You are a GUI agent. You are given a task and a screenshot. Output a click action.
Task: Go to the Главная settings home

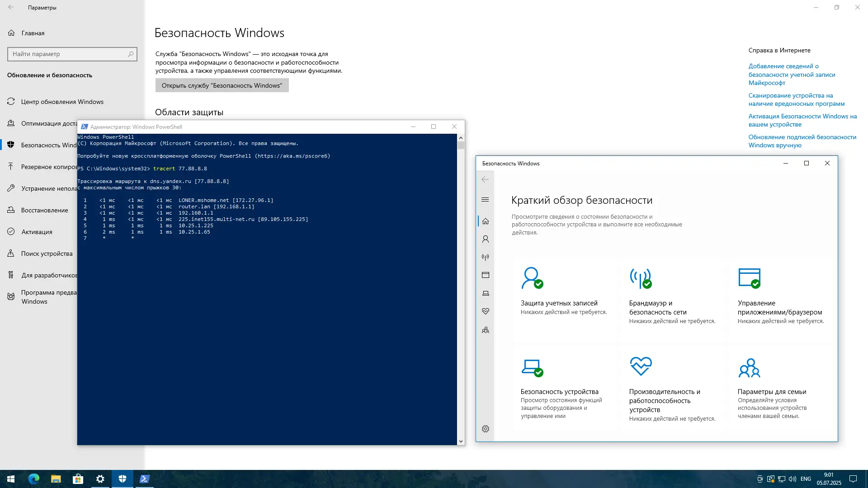(33, 33)
